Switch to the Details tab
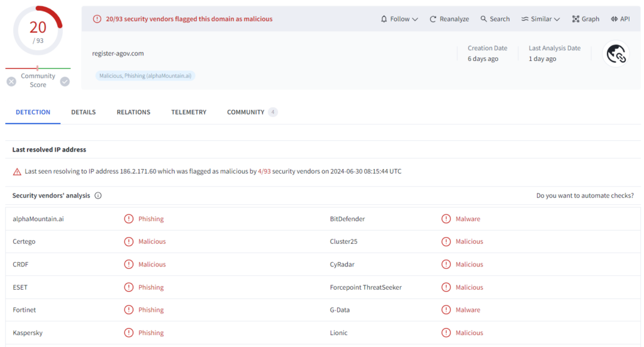This screenshot has height=347, width=644. point(83,112)
